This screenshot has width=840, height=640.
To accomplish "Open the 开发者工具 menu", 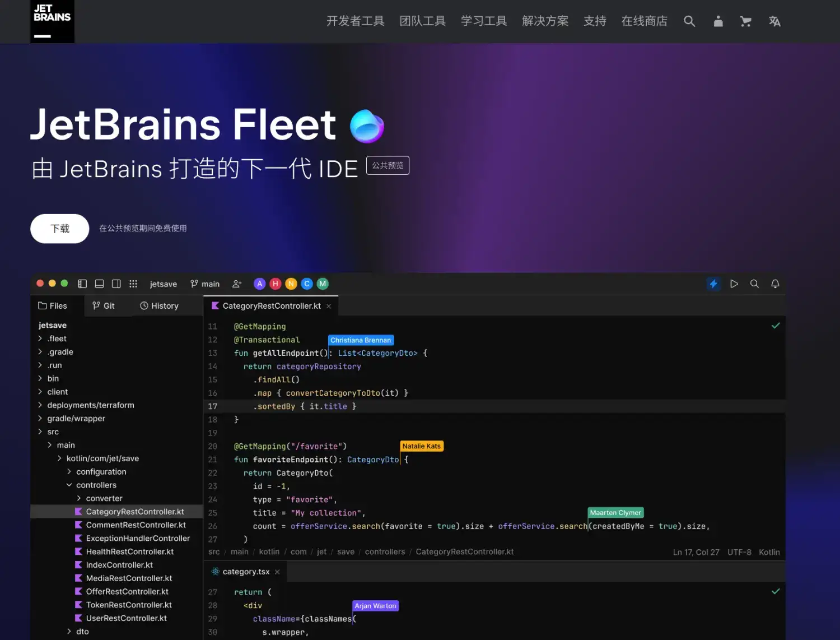I will [x=356, y=21].
